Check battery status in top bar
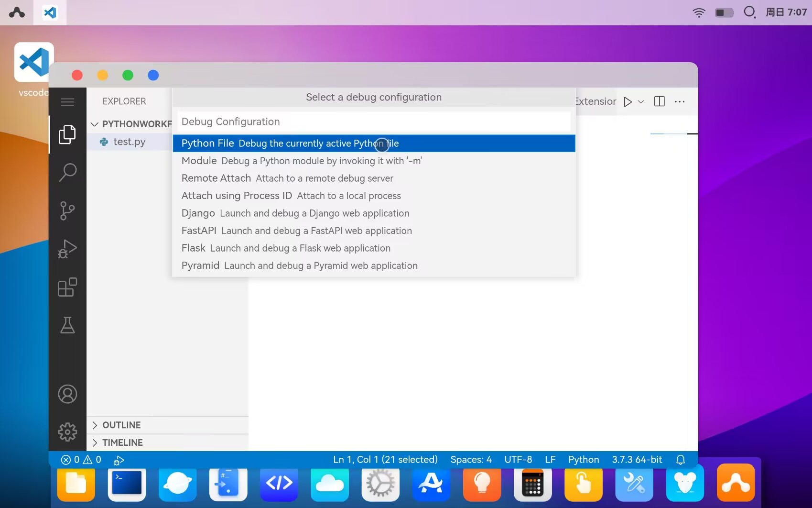Viewport: 812px width, 508px height. [724, 12]
